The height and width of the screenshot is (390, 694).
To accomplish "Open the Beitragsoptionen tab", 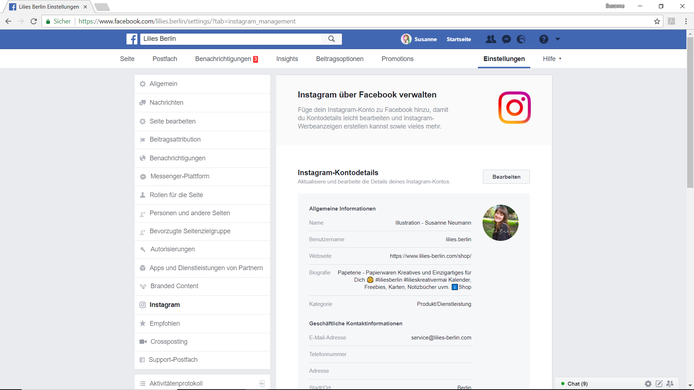I will click(339, 59).
